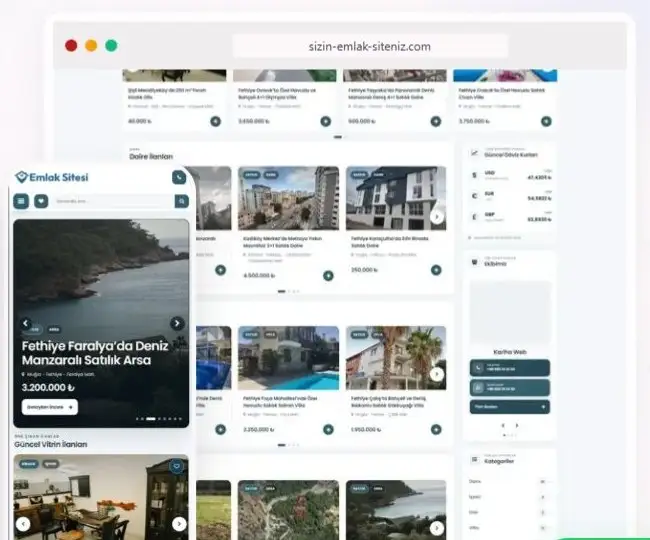The height and width of the screenshot is (540, 650).
Task: Show next photo on the dining room listing
Action: click(179, 524)
